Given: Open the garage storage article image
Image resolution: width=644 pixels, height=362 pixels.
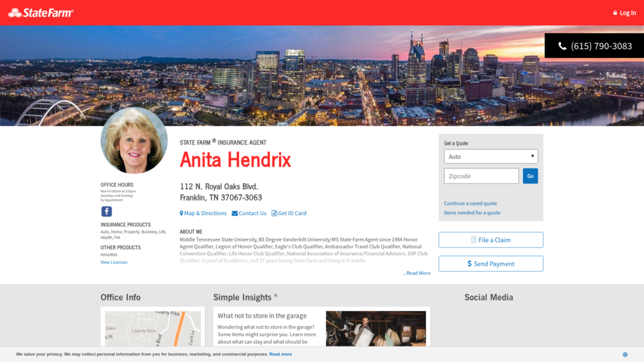Looking at the screenshot, I should click(375, 328).
